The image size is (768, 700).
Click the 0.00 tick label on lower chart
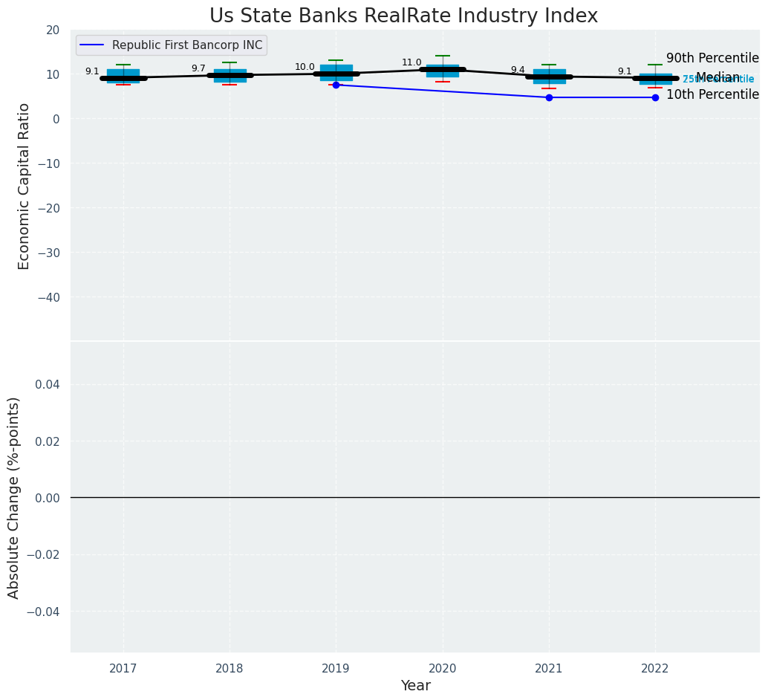tap(48, 498)
